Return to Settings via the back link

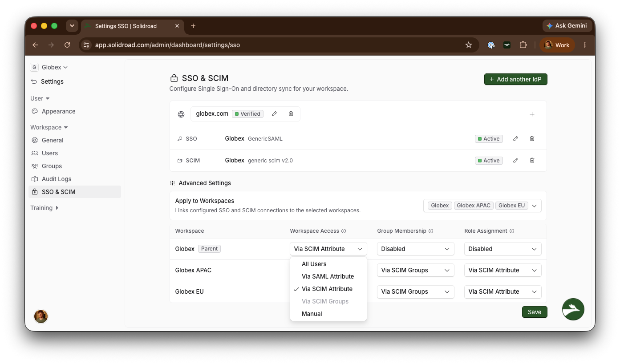pos(47,81)
